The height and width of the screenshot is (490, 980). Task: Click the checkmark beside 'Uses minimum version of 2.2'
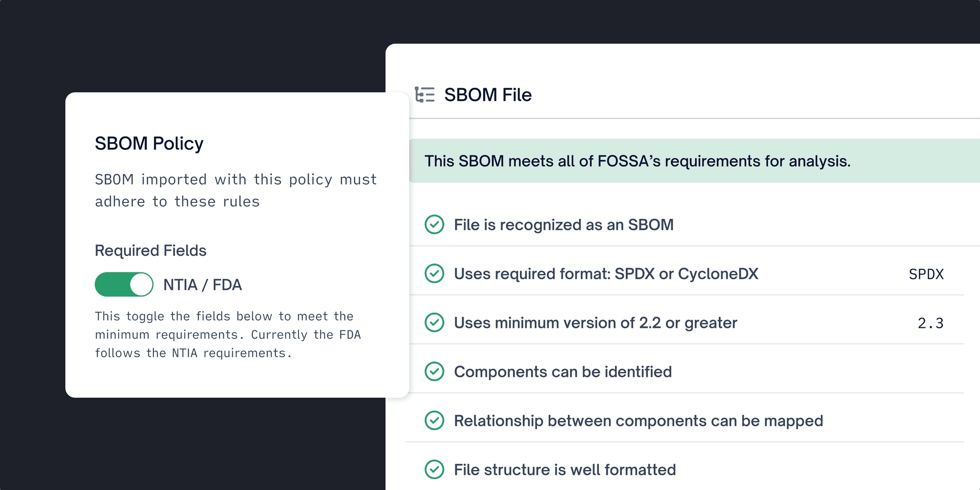tap(434, 322)
